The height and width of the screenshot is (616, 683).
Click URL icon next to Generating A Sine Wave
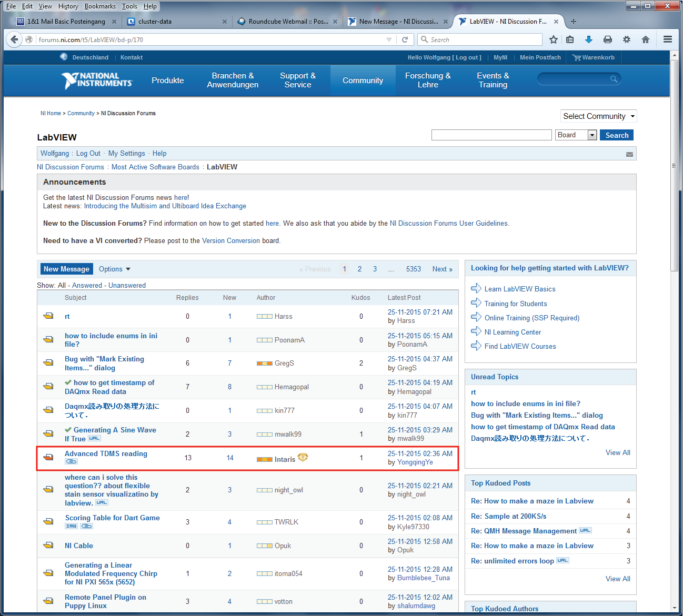click(x=94, y=438)
